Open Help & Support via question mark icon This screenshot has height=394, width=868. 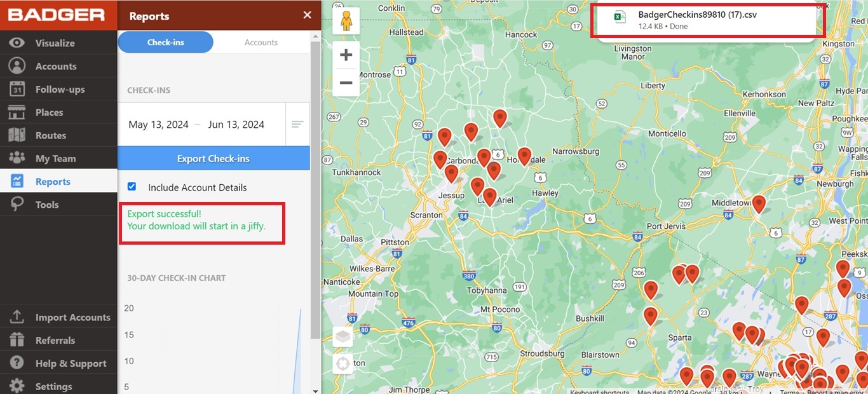pyautogui.click(x=17, y=363)
